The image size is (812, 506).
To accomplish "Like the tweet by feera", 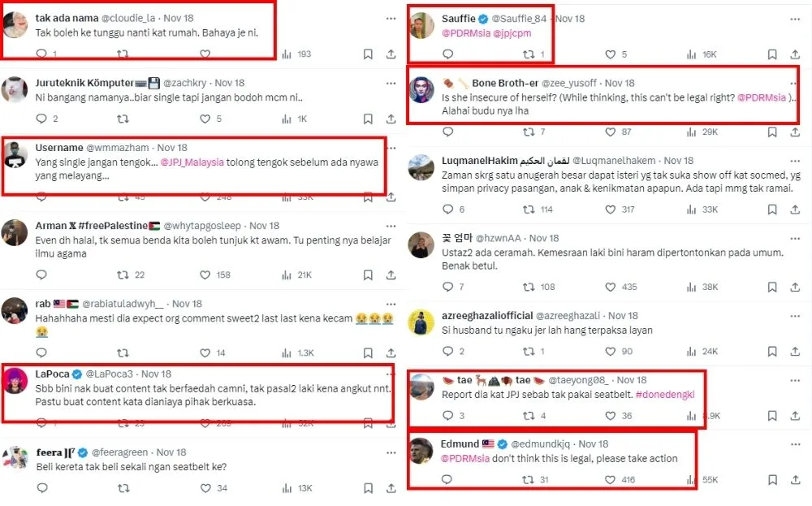I will (x=205, y=488).
